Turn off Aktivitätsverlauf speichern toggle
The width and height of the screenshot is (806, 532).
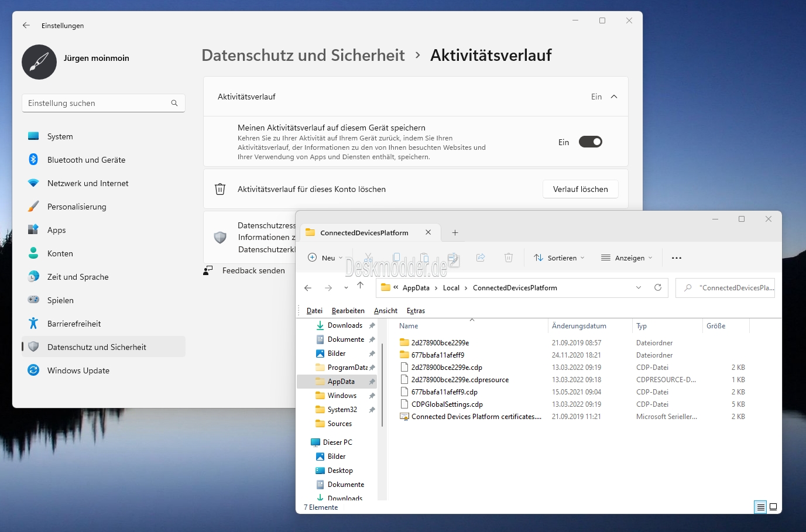pyautogui.click(x=591, y=142)
